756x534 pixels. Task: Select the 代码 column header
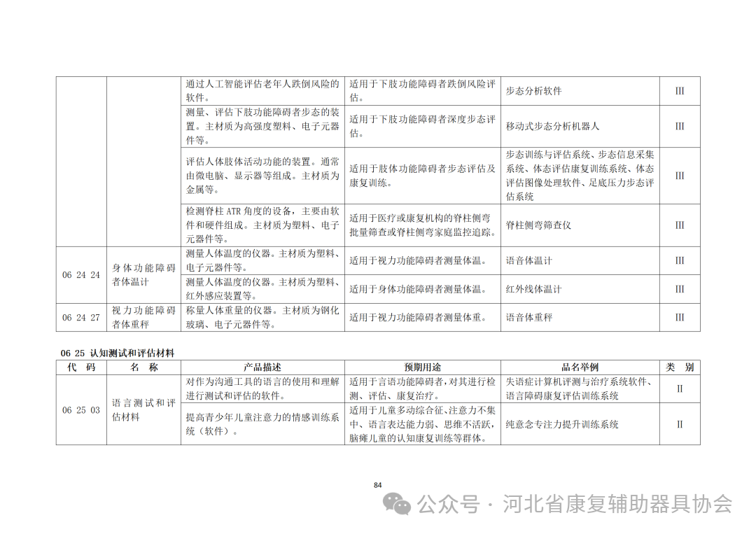point(81,367)
